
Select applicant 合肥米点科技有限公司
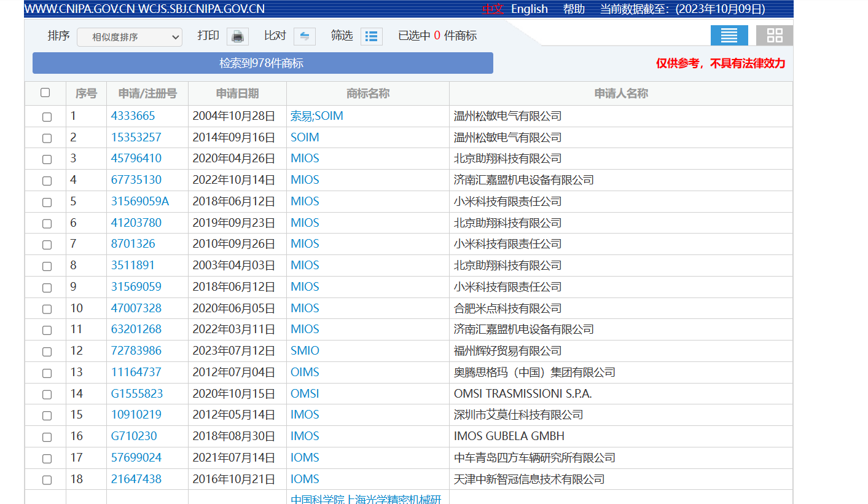tap(508, 308)
